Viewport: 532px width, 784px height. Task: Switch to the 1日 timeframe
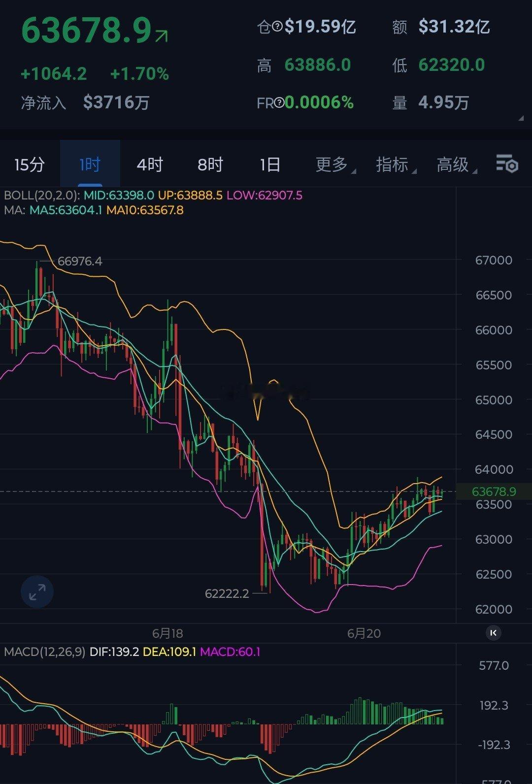click(x=270, y=164)
